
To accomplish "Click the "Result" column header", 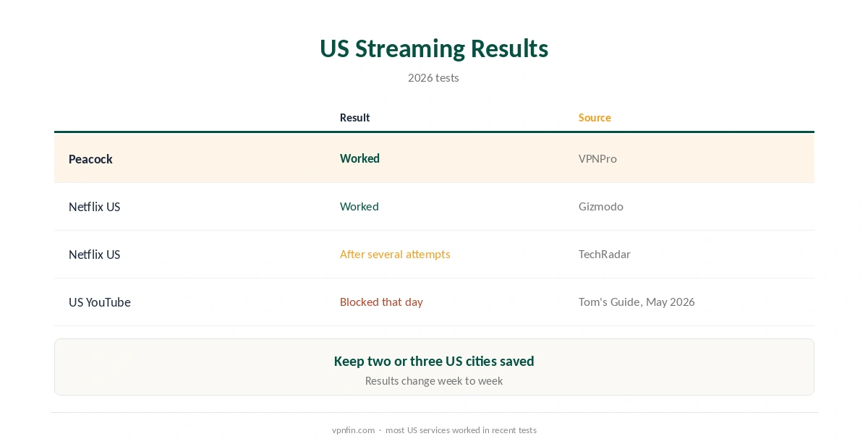I will 355,117.
